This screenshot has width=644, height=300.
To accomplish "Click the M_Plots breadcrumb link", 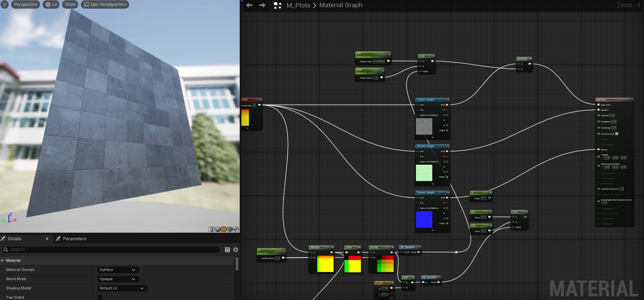I will pos(298,5).
